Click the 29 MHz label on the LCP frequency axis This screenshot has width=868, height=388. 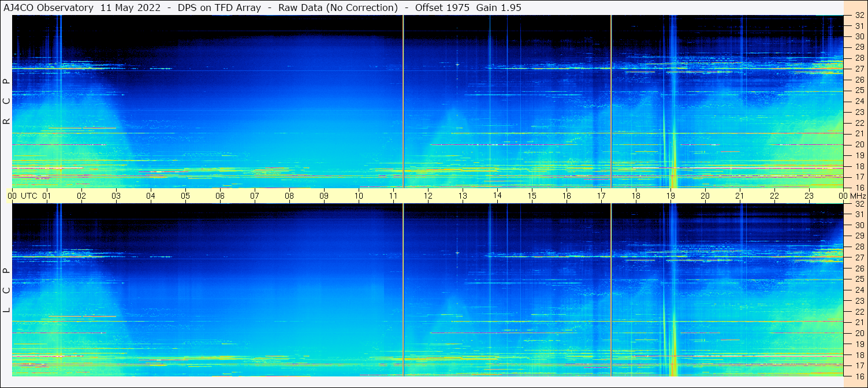(x=859, y=236)
